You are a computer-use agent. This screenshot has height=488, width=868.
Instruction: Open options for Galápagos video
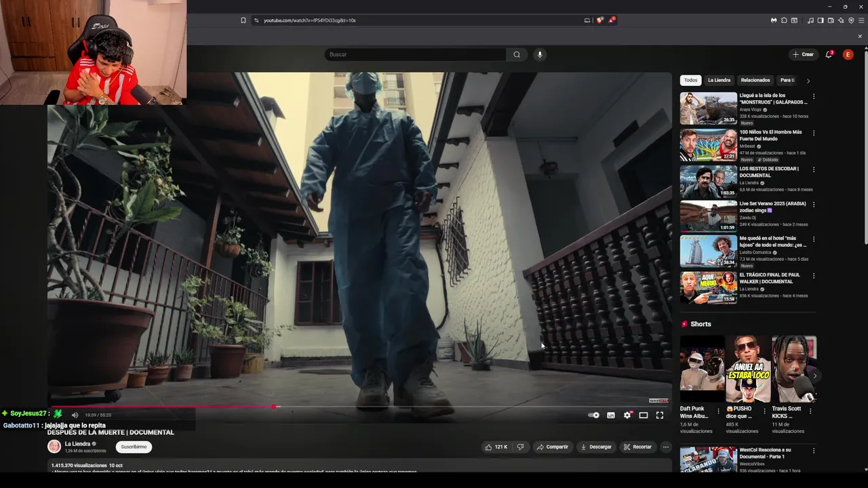(x=814, y=96)
